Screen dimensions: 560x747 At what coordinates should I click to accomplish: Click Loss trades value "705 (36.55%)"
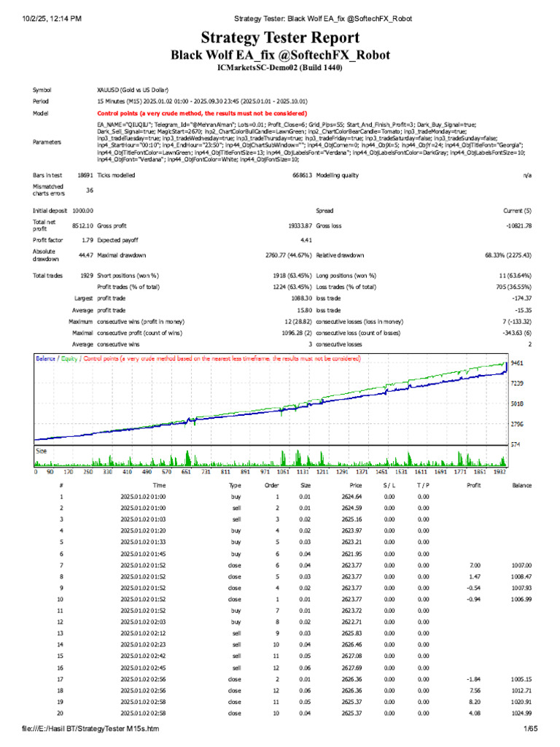pos(514,287)
